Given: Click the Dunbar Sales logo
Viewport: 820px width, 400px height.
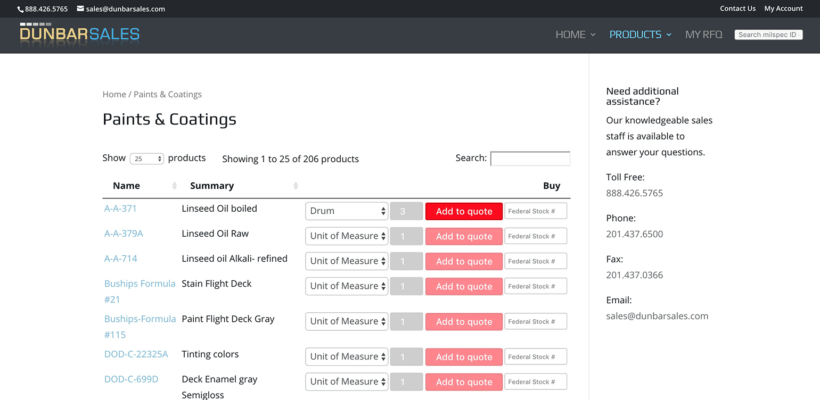Looking at the screenshot, I should pyautogui.click(x=79, y=33).
